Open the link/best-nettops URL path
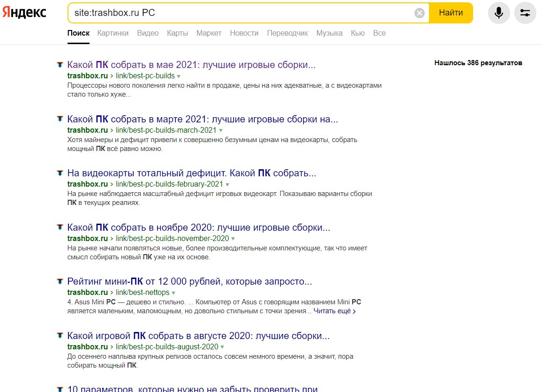542x392 pixels. coord(143,292)
